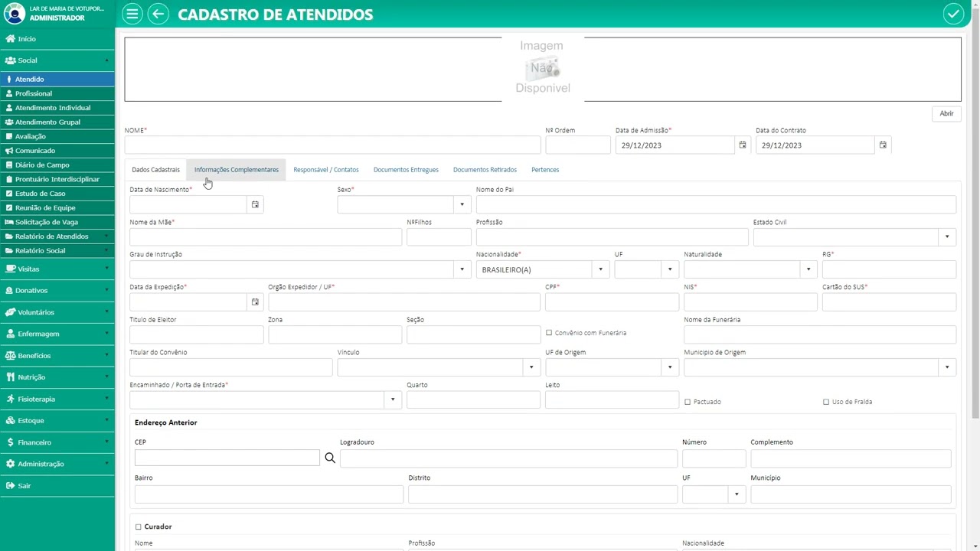The image size is (980, 551).
Task: Open the Documentos Entregues tab
Action: click(406, 170)
